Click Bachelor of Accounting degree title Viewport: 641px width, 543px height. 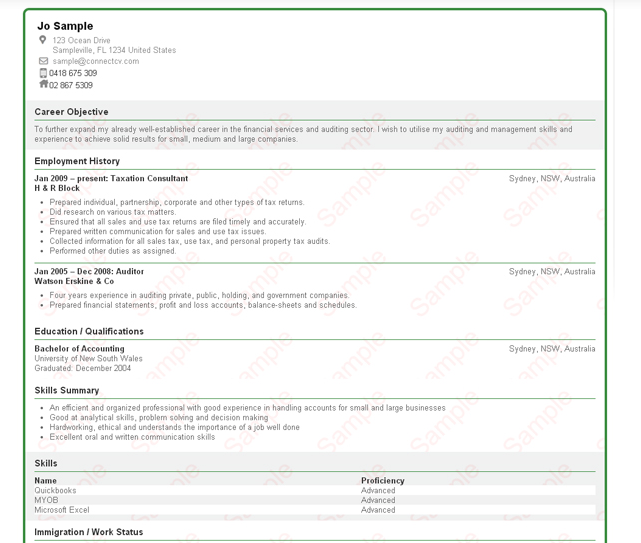[x=79, y=349]
